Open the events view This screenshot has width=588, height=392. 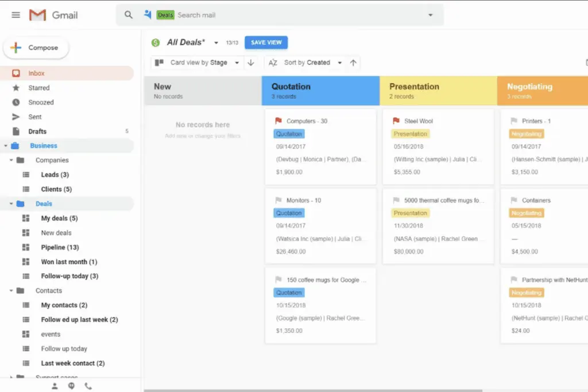pyautogui.click(x=51, y=334)
